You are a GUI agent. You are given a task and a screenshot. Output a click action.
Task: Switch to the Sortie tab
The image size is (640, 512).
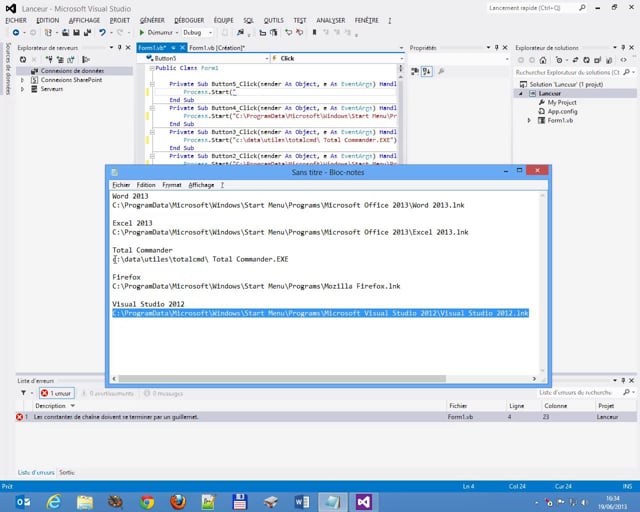67,472
